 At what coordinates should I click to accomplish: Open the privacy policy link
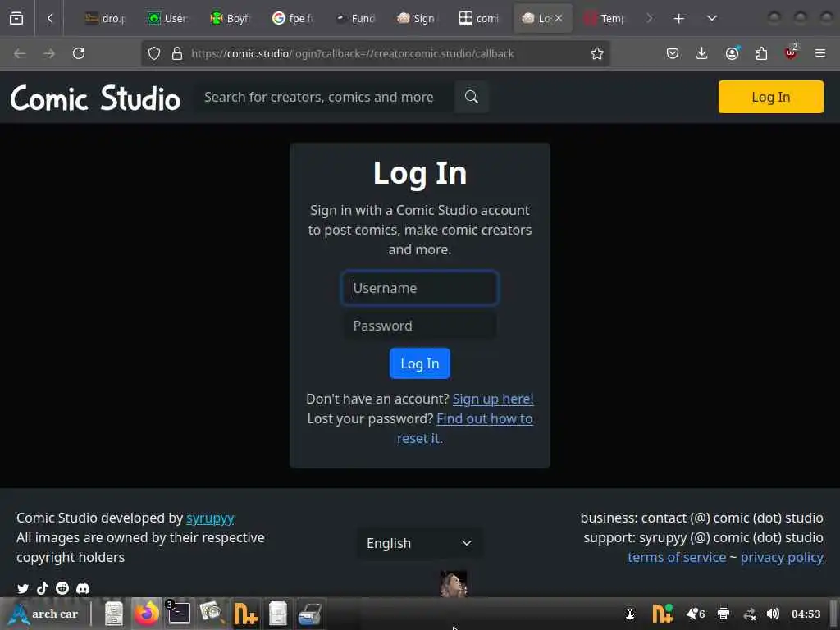tap(782, 557)
